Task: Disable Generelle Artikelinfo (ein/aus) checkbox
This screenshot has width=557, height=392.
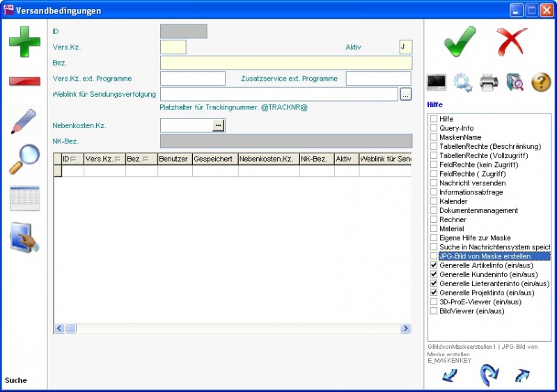Action: tap(434, 265)
